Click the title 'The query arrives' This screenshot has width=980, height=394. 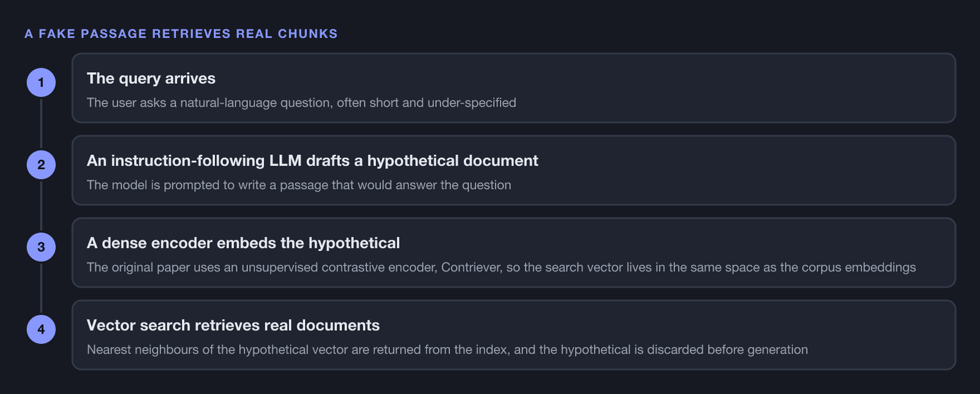pos(151,78)
